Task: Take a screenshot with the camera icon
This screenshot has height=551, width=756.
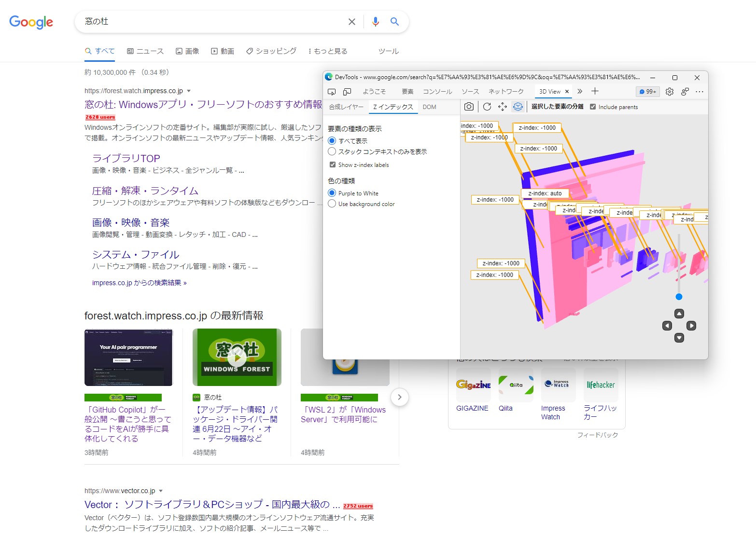Action: 469,107
